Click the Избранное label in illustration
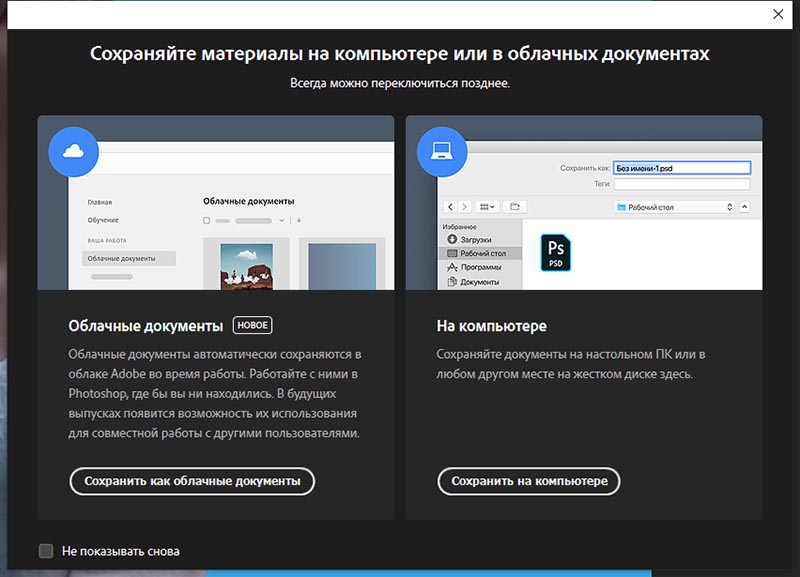Screen dimensions: 800x577 [459, 227]
